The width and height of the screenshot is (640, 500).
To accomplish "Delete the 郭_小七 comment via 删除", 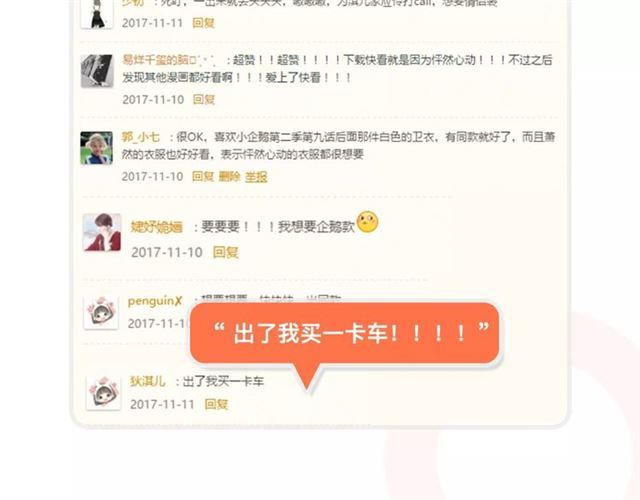I will (x=229, y=177).
